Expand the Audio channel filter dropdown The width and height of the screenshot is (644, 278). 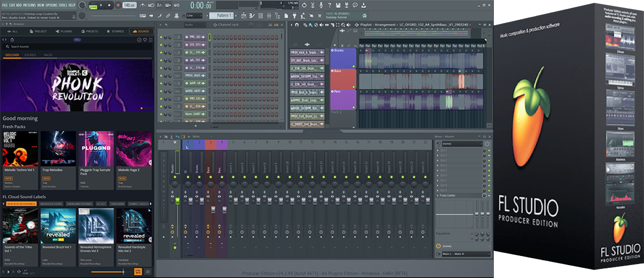194,25
